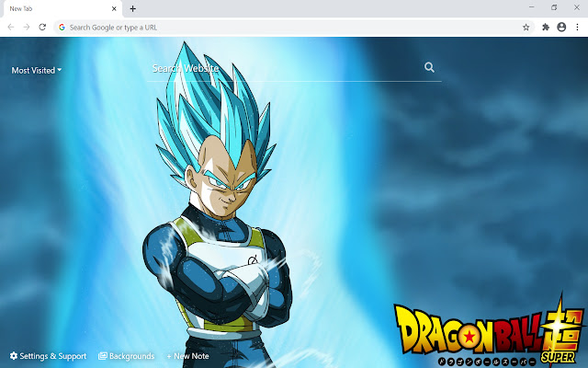The image size is (588, 368).
Task: Open the Extensions puzzle icon
Action: pyautogui.click(x=546, y=27)
